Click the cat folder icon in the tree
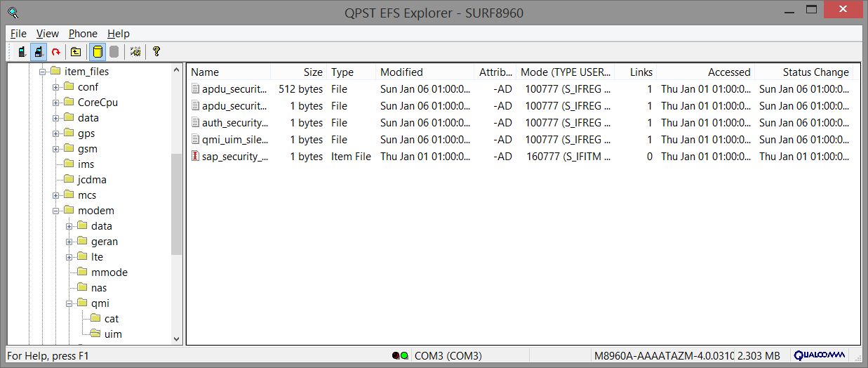The image size is (868, 368). [95, 318]
